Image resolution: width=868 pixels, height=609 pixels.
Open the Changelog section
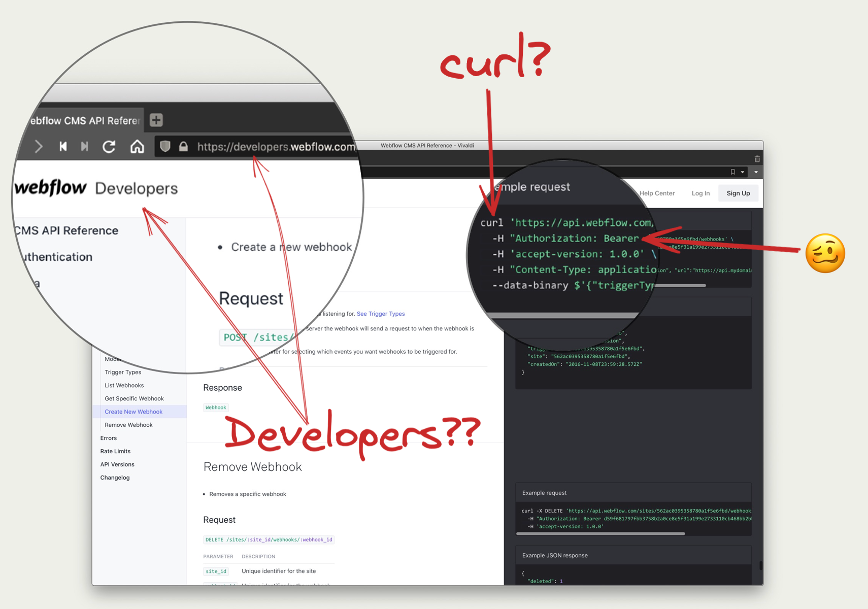coord(115,478)
